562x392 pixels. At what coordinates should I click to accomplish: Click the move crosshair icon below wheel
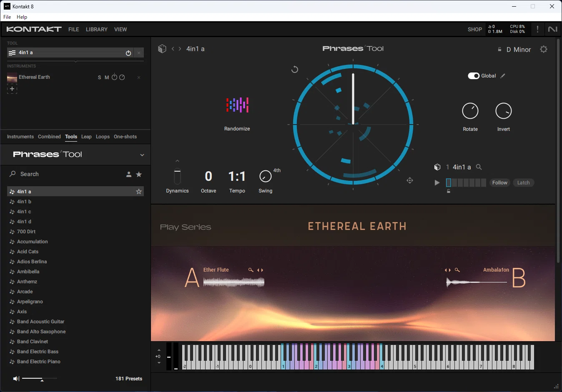(x=410, y=180)
